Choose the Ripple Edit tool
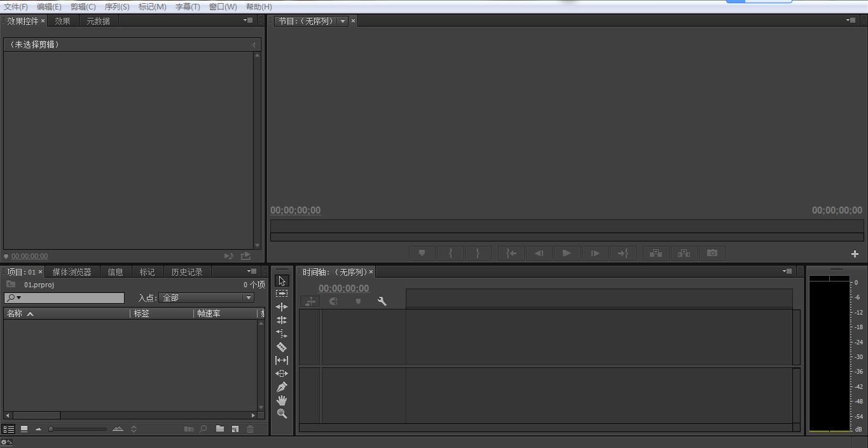The height and width of the screenshot is (448, 868). click(282, 307)
